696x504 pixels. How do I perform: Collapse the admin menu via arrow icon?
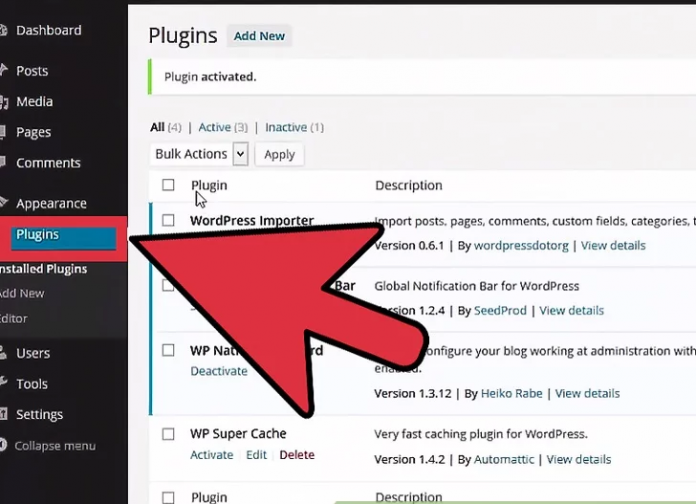click(4, 446)
